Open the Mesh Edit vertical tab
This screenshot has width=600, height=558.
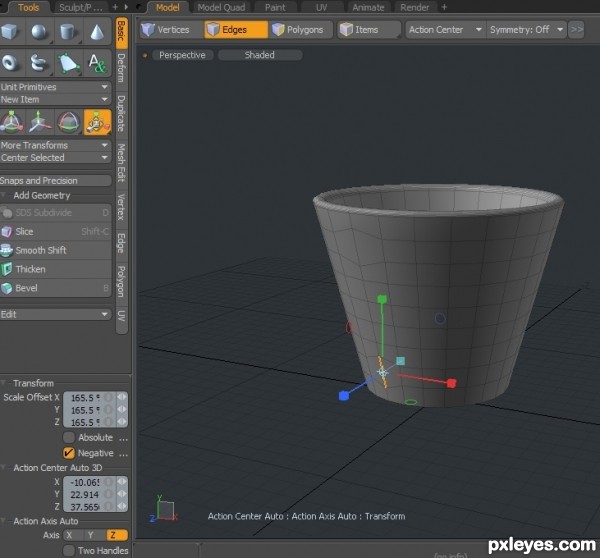[121, 163]
